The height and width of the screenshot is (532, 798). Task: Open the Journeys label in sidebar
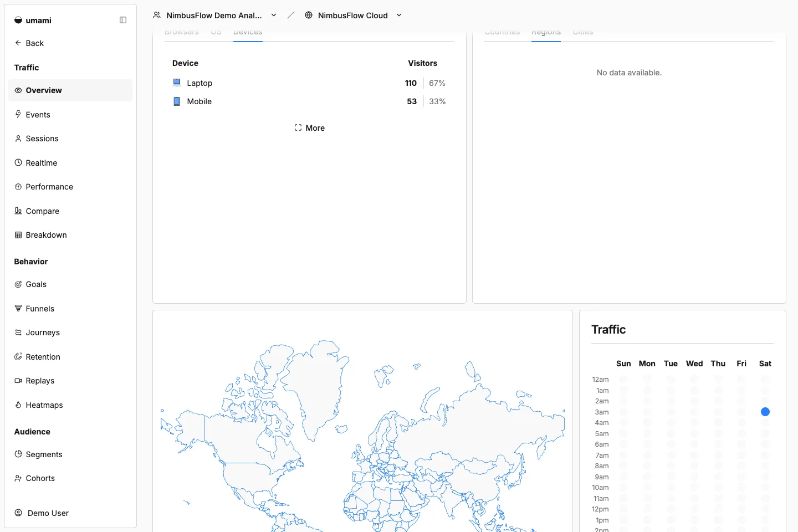click(43, 332)
